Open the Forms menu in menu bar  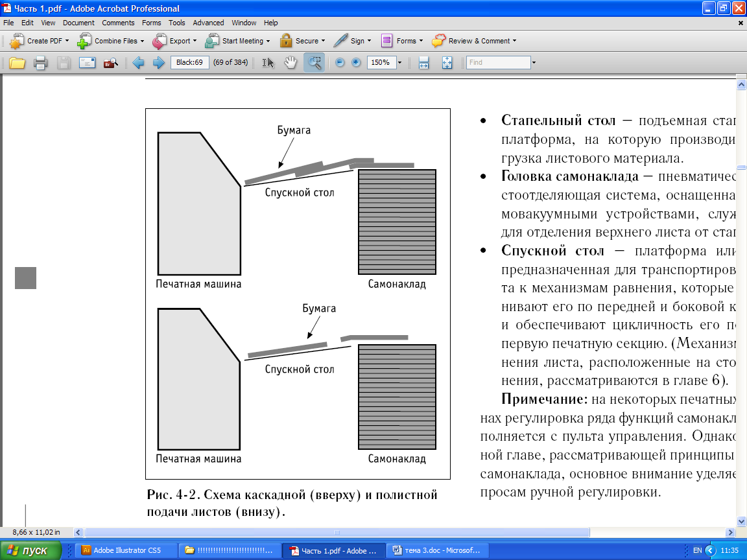pyautogui.click(x=152, y=23)
